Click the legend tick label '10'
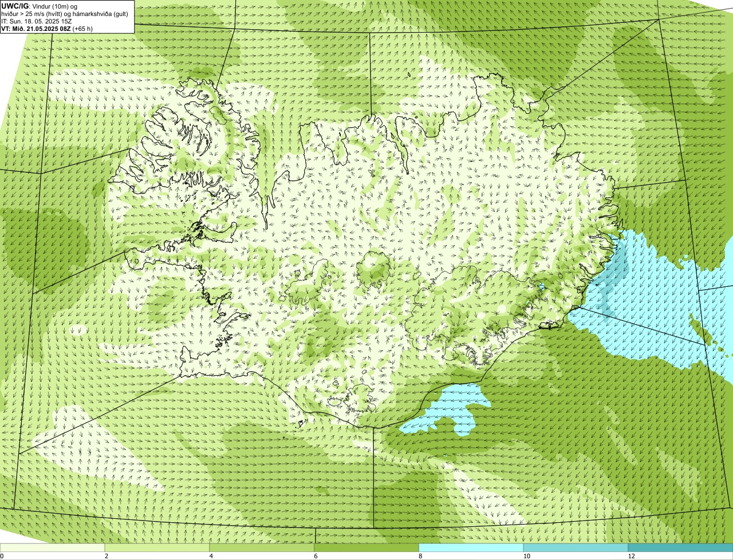 pyautogui.click(x=526, y=556)
